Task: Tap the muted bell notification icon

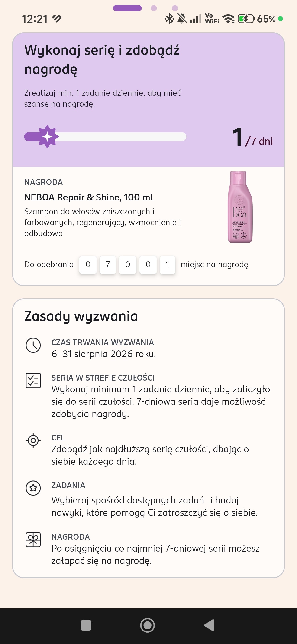Action: pyautogui.click(x=182, y=19)
